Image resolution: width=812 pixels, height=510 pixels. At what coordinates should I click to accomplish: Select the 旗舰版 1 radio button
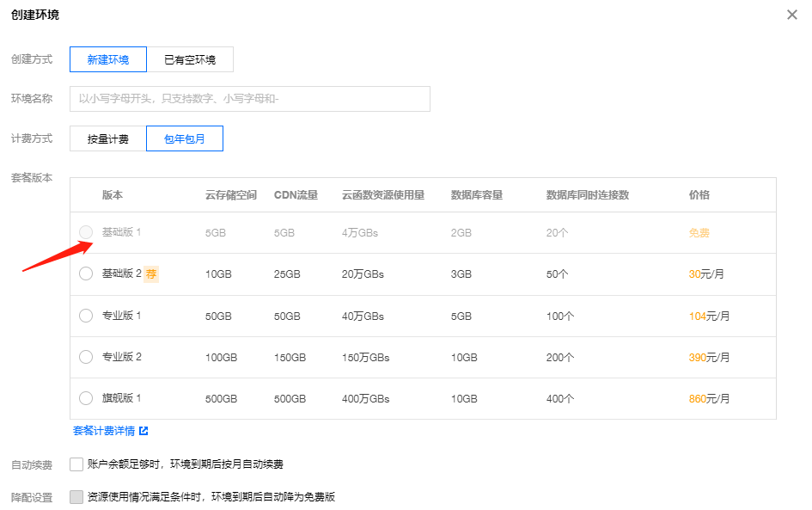click(86, 398)
